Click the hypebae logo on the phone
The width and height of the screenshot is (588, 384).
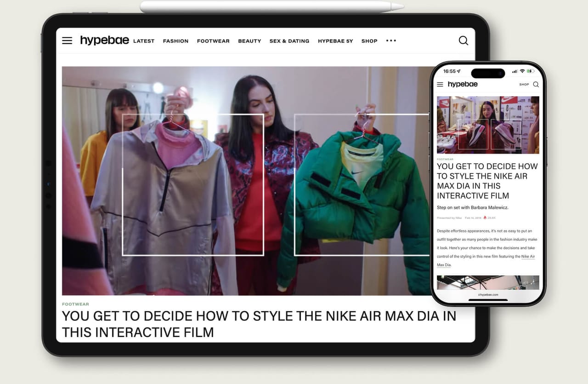pyautogui.click(x=463, y=84)
